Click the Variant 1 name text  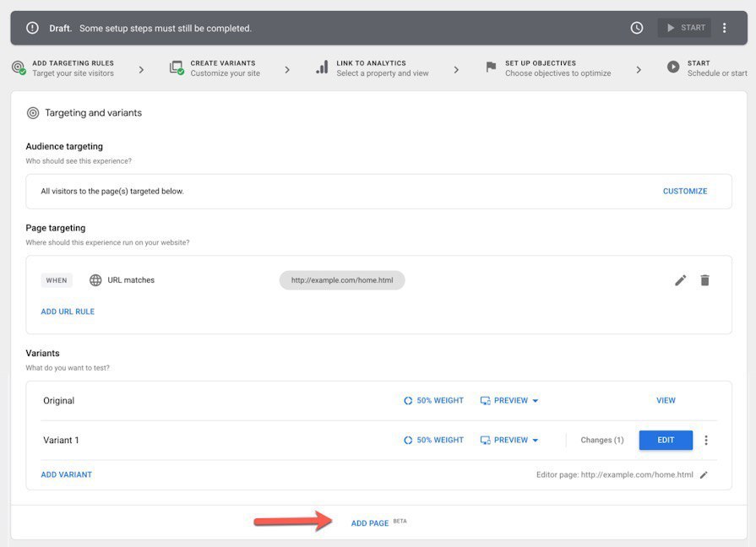pyautogui.click(x=61, y=440)
